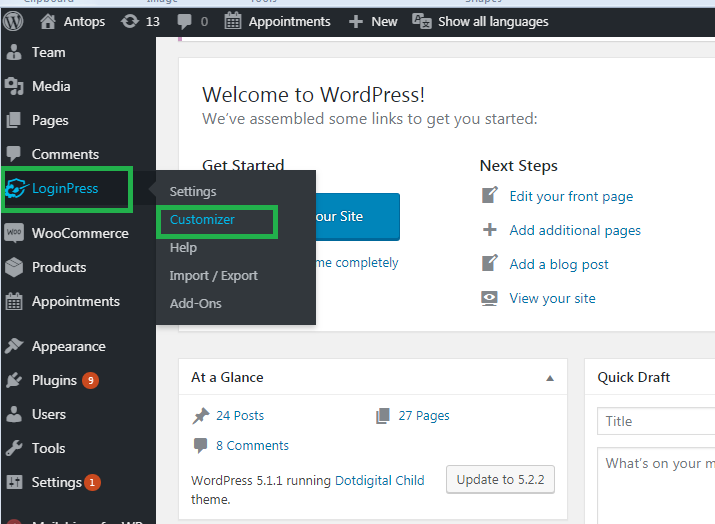Click the comment icon beside 8 Comments
The image size is (715, 524).
coord(200,445)
